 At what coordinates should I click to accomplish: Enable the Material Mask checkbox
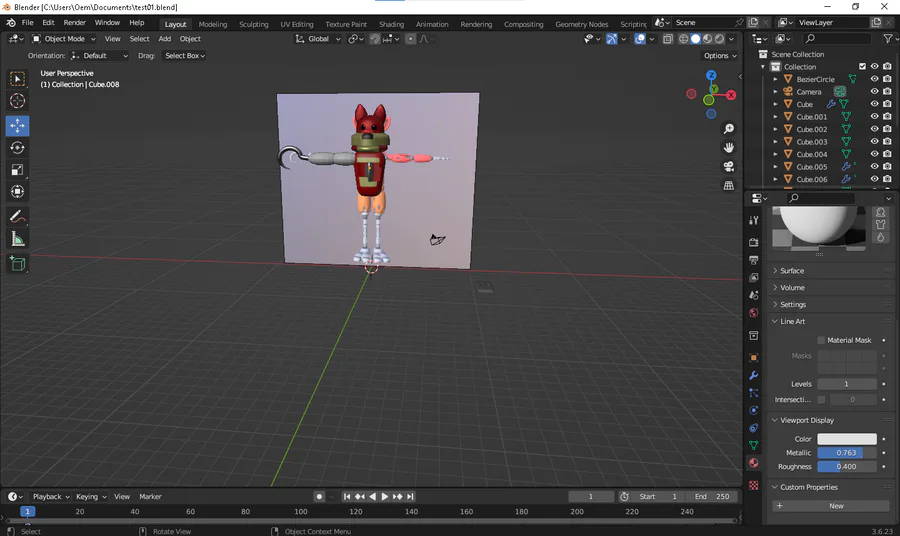coord(821,340)
